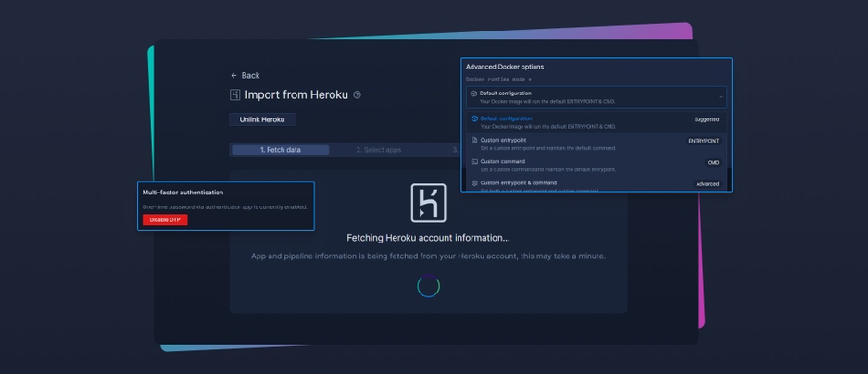Click the terminal icon beside Custom command
The image size is (868, 374).
pyautogui.click(x=474, y=162)
